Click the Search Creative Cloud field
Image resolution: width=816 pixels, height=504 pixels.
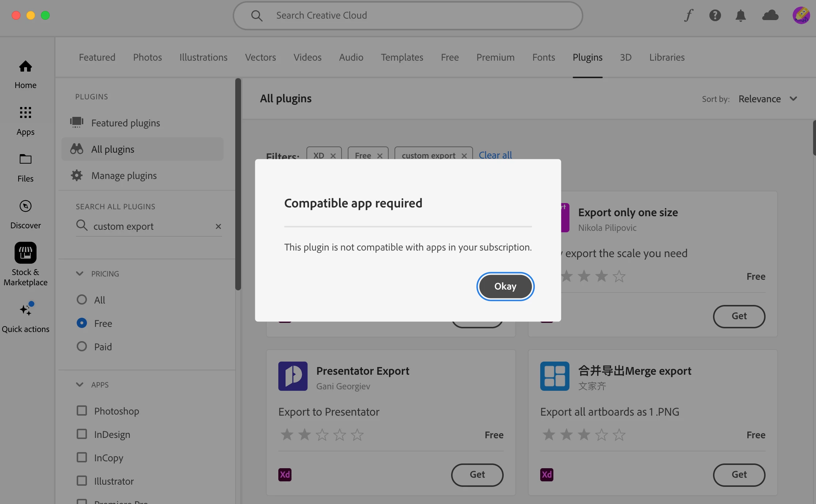coord(408,15)
